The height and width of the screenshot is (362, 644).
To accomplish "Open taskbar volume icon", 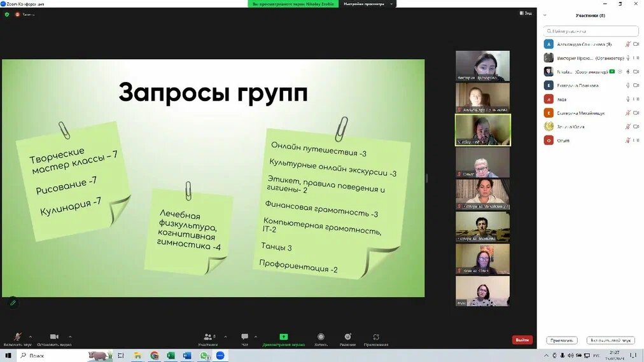I will tap(570, 356).
